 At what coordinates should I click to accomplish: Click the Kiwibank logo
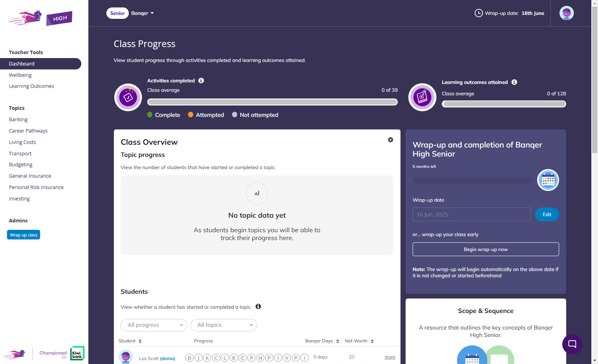[77, 353]
